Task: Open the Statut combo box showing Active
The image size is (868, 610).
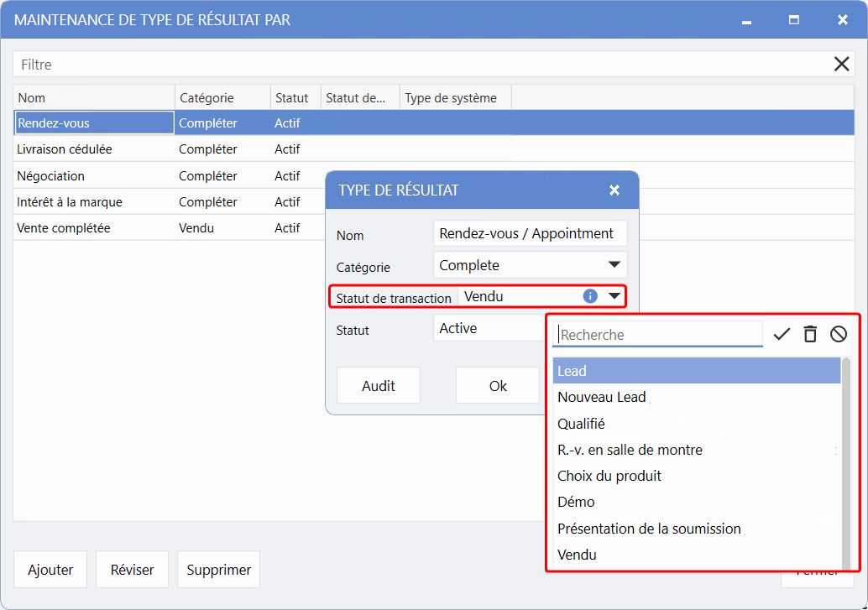Action: [489, 328]
